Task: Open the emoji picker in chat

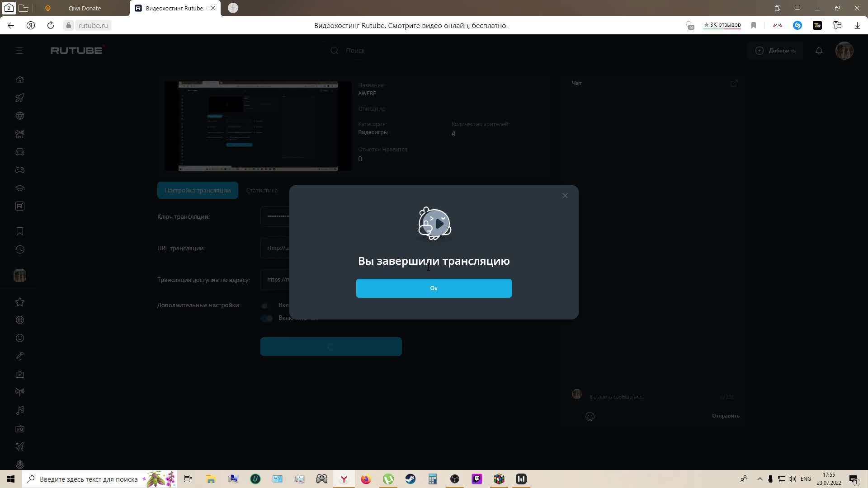Action: coord(590,417)
